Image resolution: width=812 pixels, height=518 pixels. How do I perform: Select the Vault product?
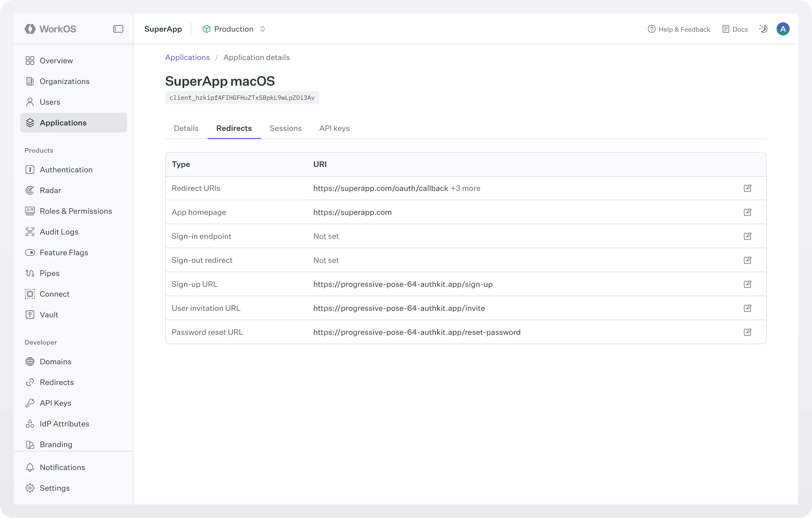[49, 315]
